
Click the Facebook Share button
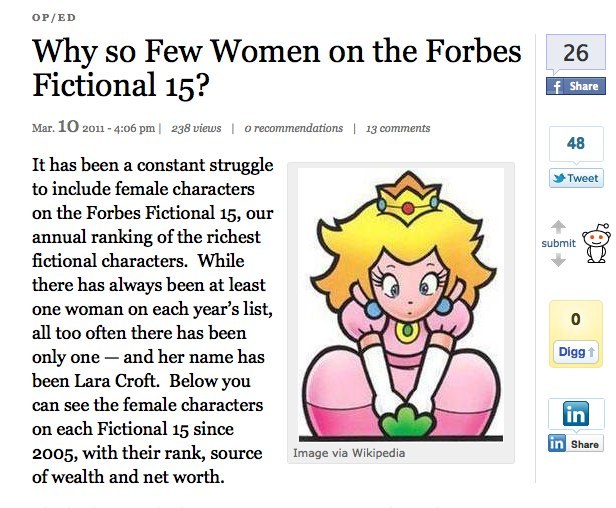click(575, 86)
